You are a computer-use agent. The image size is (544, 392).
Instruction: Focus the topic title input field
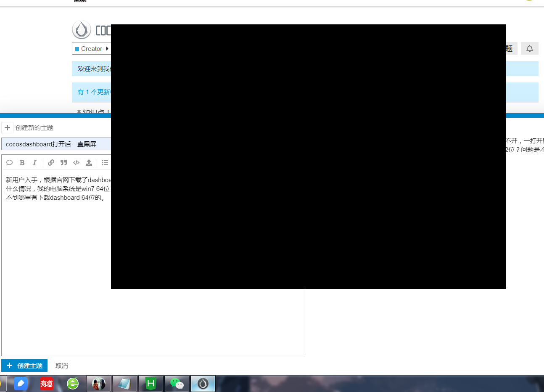coord(56,144)
